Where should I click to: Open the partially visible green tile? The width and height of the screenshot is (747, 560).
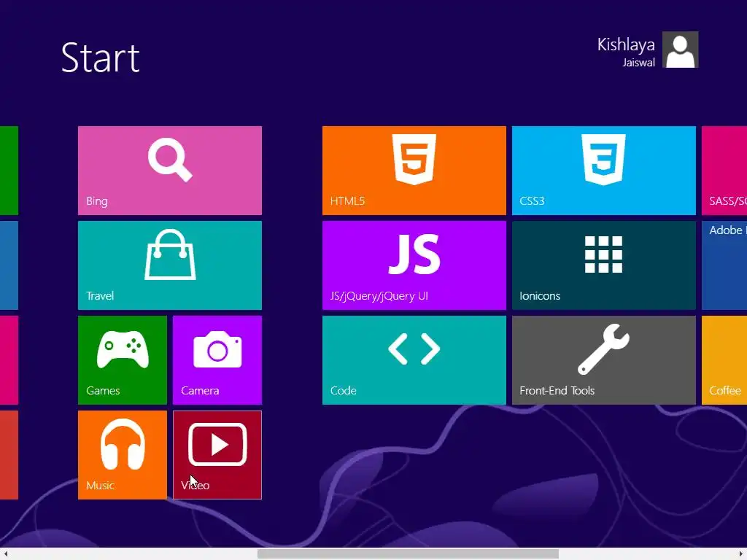[9, 171]
